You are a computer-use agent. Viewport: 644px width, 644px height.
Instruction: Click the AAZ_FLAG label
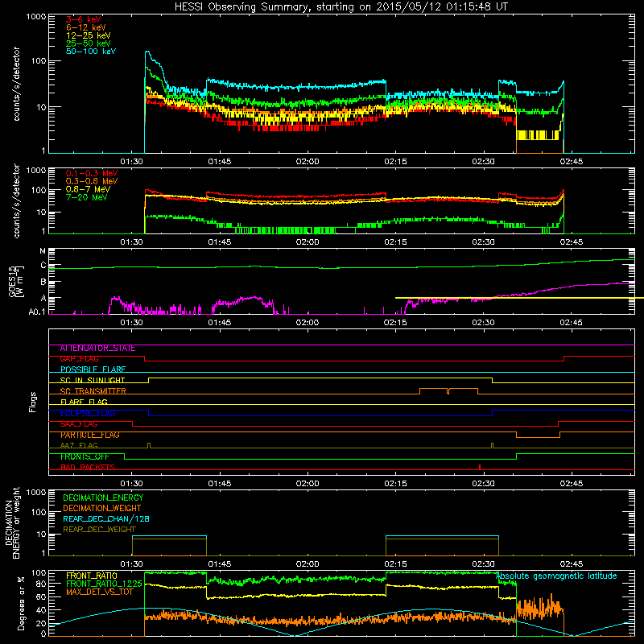(x=79, y=446)
